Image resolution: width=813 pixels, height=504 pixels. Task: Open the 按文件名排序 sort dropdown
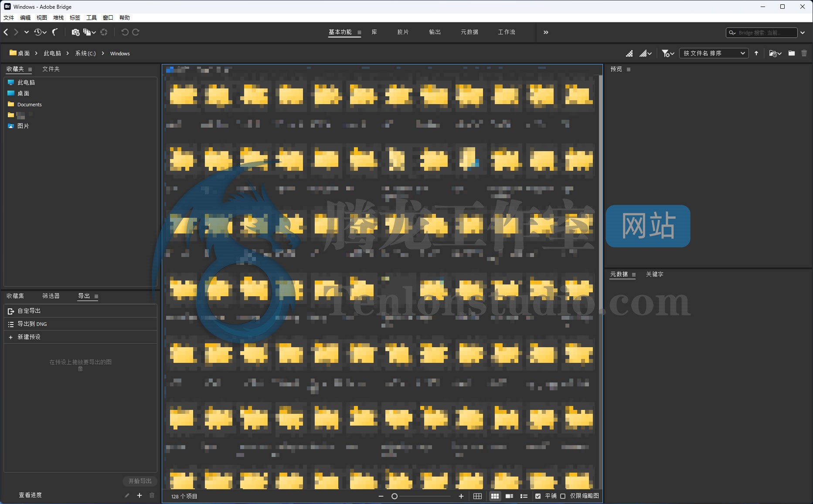click(714, 53)
